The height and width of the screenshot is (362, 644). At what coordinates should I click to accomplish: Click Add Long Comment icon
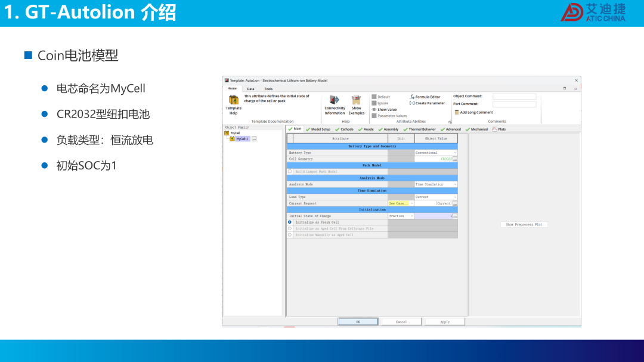coord(456,112)
